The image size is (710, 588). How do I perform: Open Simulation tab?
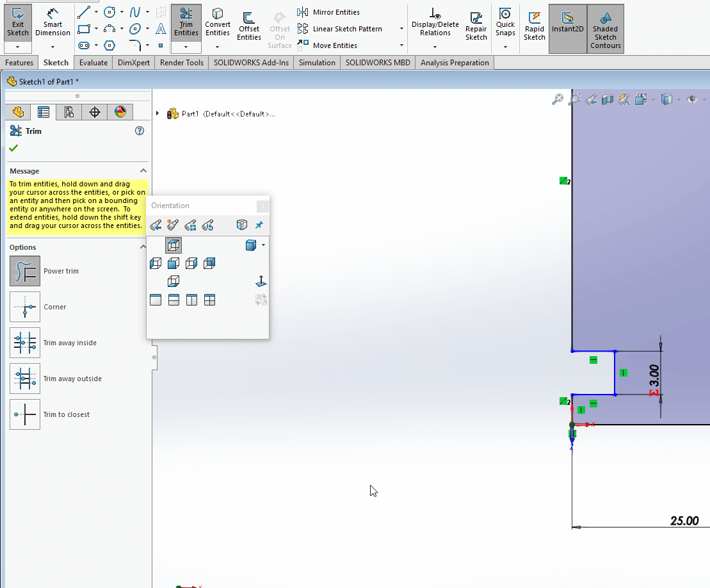(317, 63)
